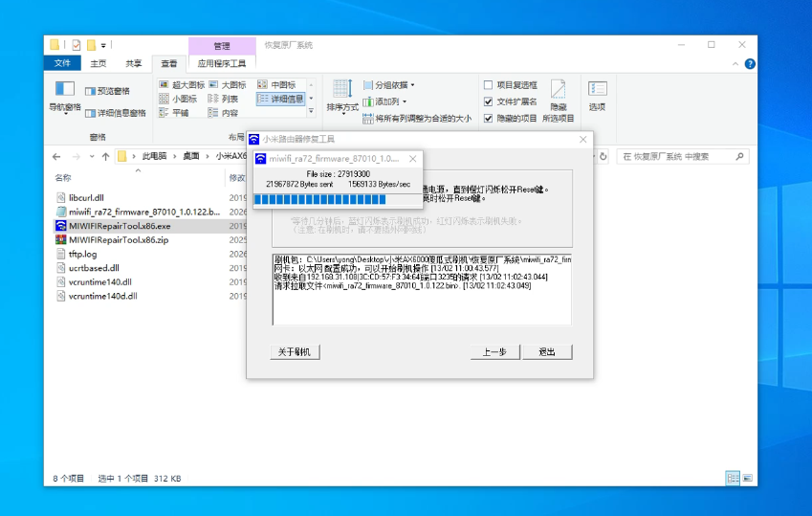
Task: Select Tiles layout
Action: (174, 113)
